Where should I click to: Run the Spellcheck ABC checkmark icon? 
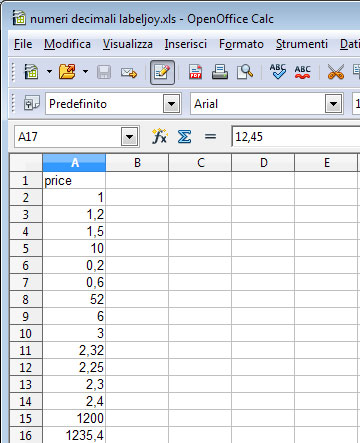pyautogui.click(x=278, y=72)
